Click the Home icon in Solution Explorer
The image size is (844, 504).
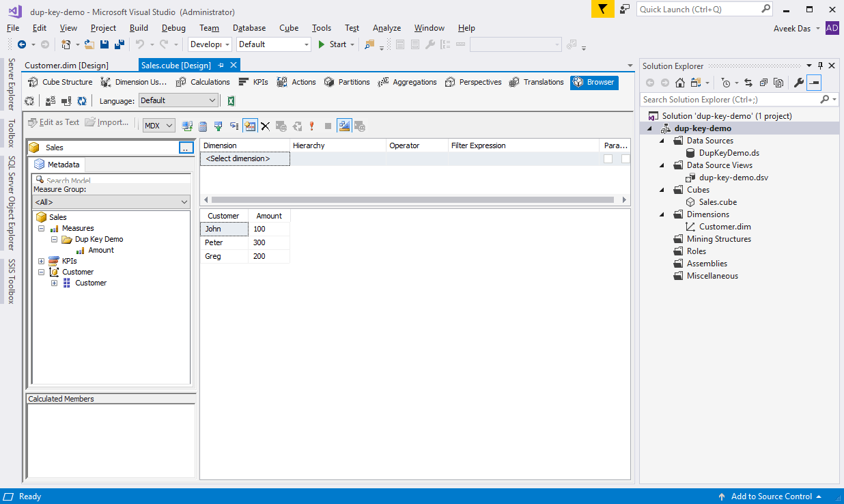679,83
